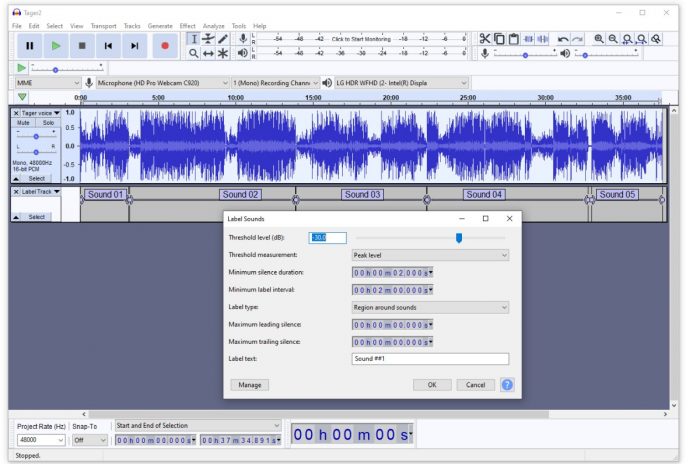Click OK in Label Sounds dialog

pos(432,384)
